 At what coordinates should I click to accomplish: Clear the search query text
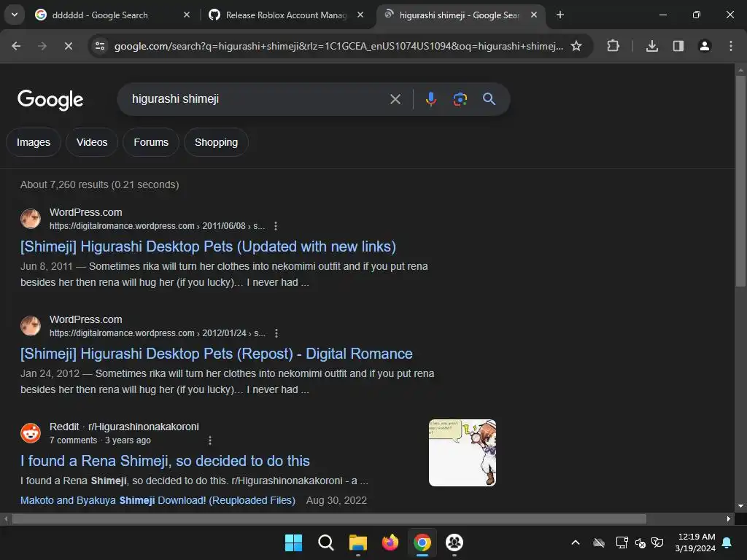tap(395, 99)
